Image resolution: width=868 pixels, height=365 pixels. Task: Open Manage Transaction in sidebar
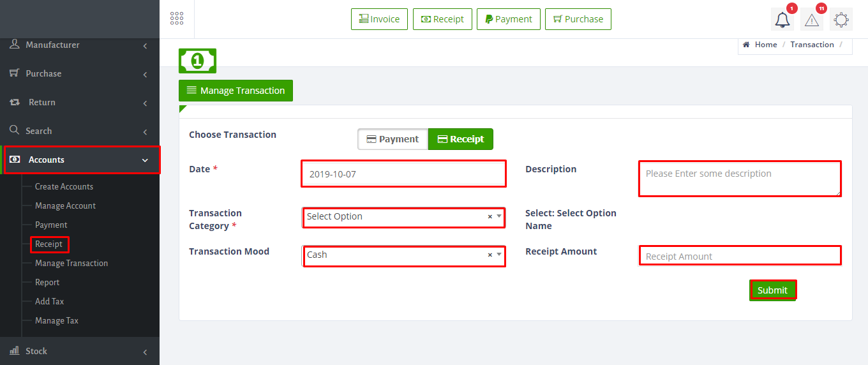point(71,263)
